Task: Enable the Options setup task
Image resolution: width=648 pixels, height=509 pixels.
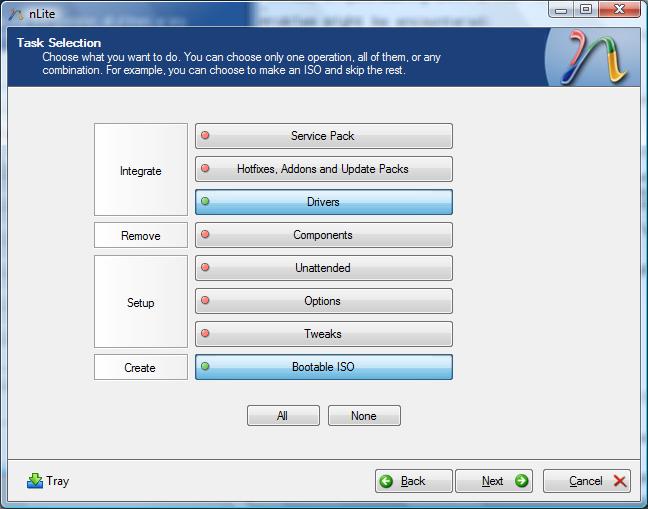Action: (x=323, y=301)
